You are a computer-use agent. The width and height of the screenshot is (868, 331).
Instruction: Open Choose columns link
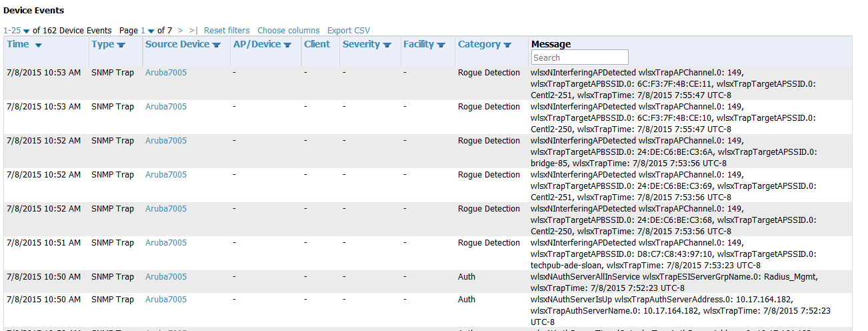pyautogui.click(x=289, y=31)
